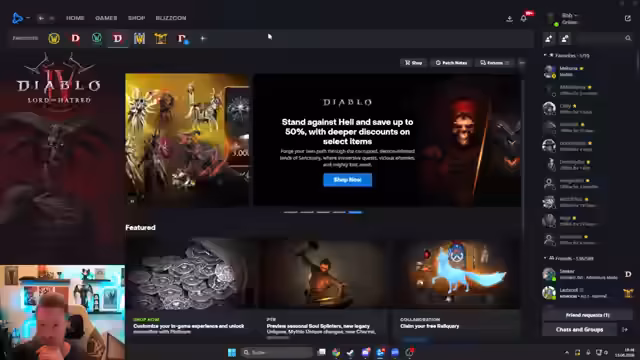The image size is (640, 360).
Task: Open the downloads icon in header
Action: [509, 18]
